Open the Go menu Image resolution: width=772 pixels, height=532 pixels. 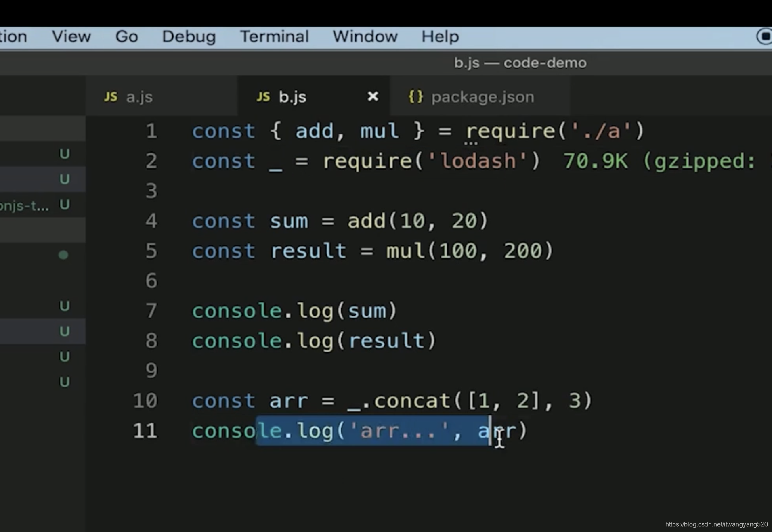pyautogui.click(x=127, y=37)
